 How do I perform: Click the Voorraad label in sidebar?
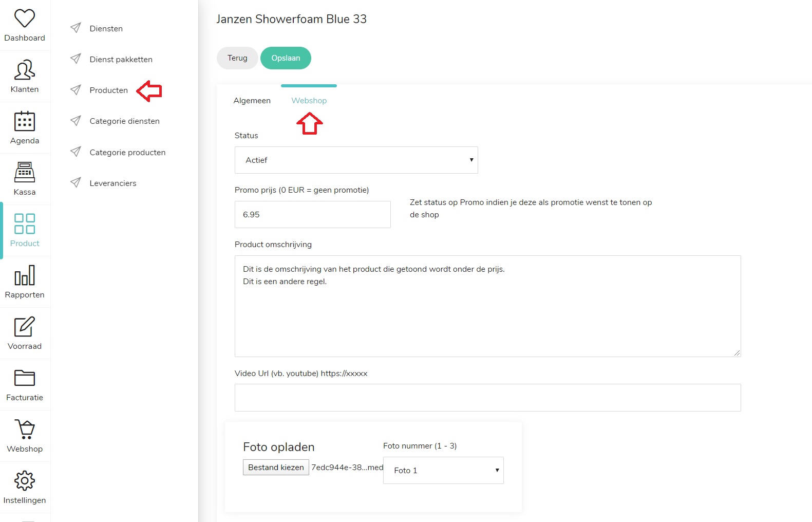coord(25,346)
